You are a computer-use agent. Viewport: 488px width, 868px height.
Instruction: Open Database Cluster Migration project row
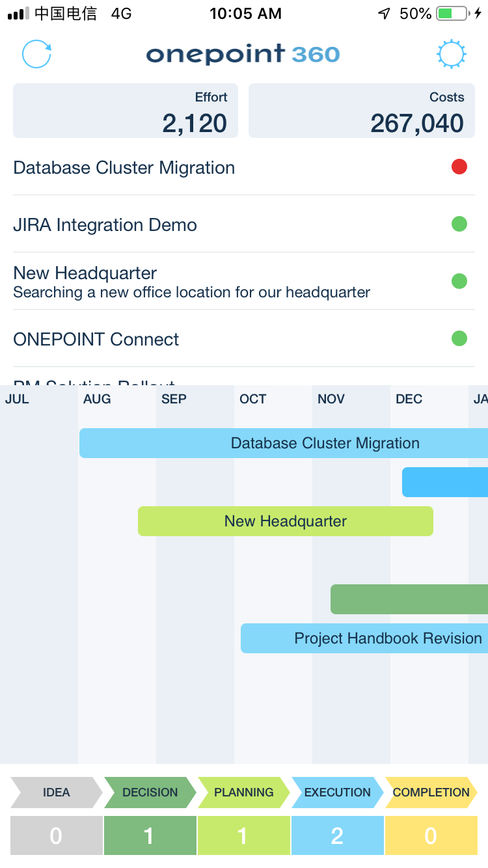pyautogui.click(x=244, y=167)
